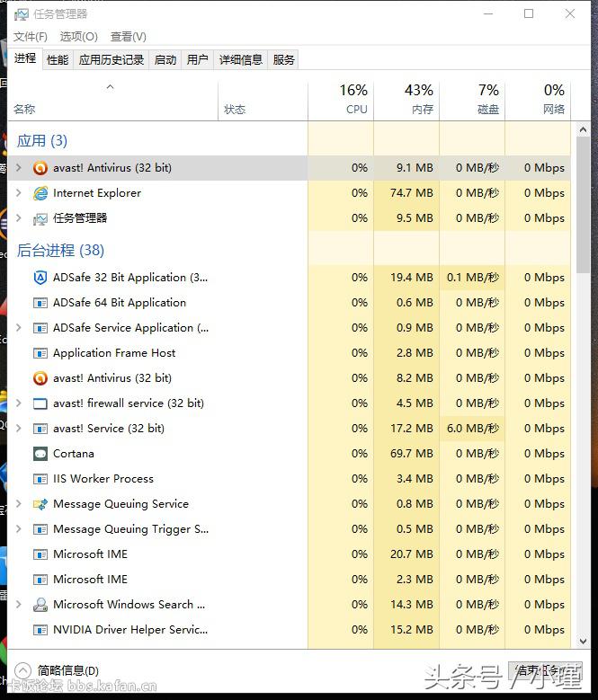Expand ADSafe Service Application row
598x700 pixels.
(19, 328)
